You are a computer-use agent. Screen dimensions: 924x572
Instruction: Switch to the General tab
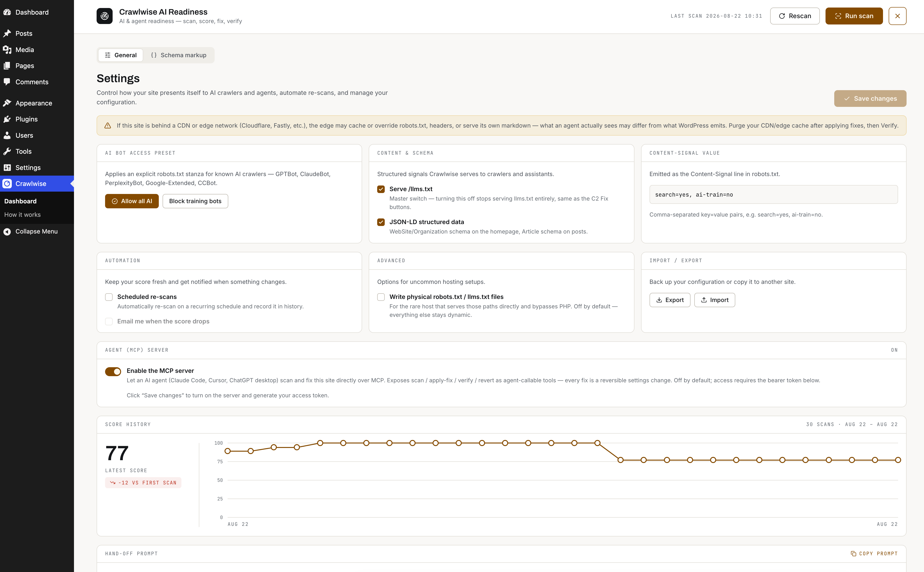point(120,55)
